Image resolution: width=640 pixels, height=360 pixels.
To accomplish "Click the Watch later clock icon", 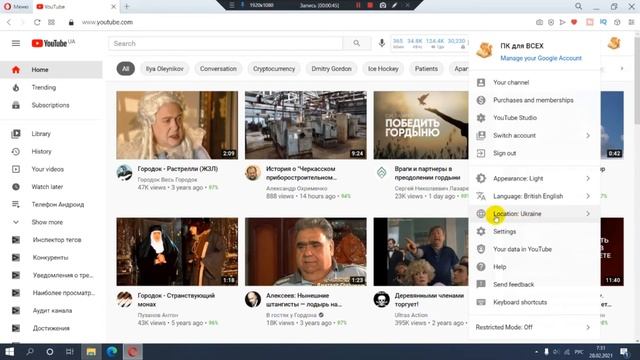I will [16, 187].
